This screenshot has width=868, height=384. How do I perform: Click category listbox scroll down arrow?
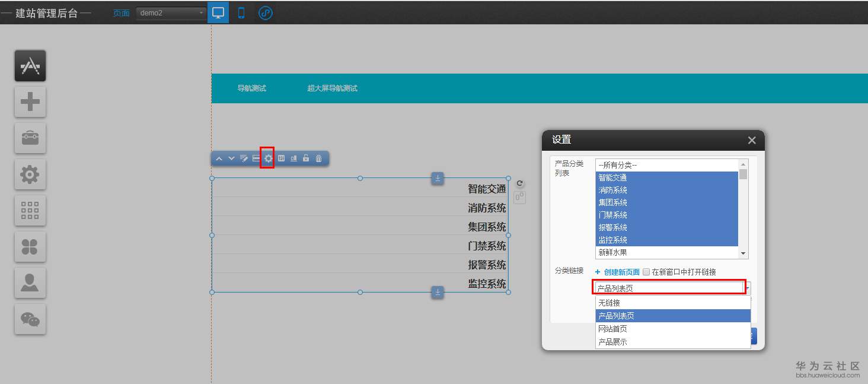tap(743, 253)
